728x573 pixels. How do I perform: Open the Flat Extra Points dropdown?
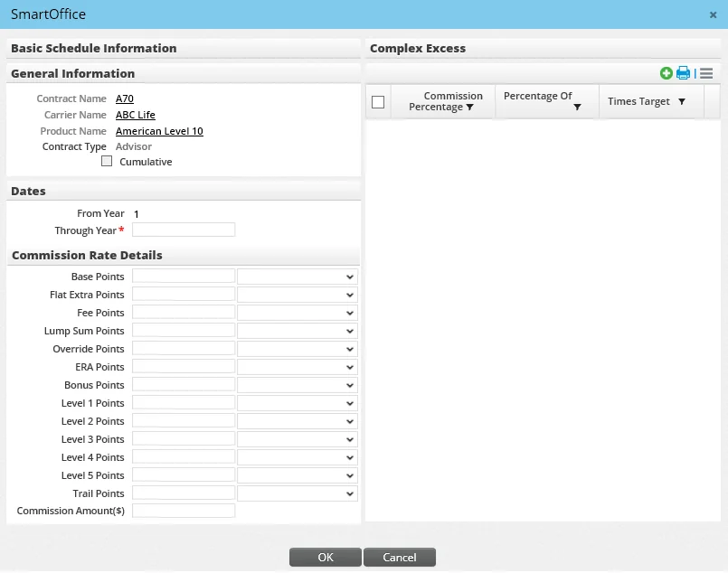click(x=297, y=294)
